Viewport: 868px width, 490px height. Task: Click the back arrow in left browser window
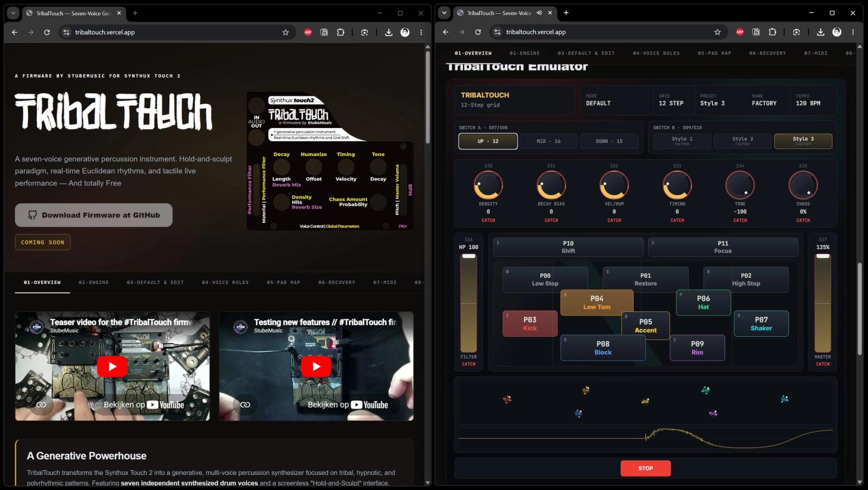[15, 33]
